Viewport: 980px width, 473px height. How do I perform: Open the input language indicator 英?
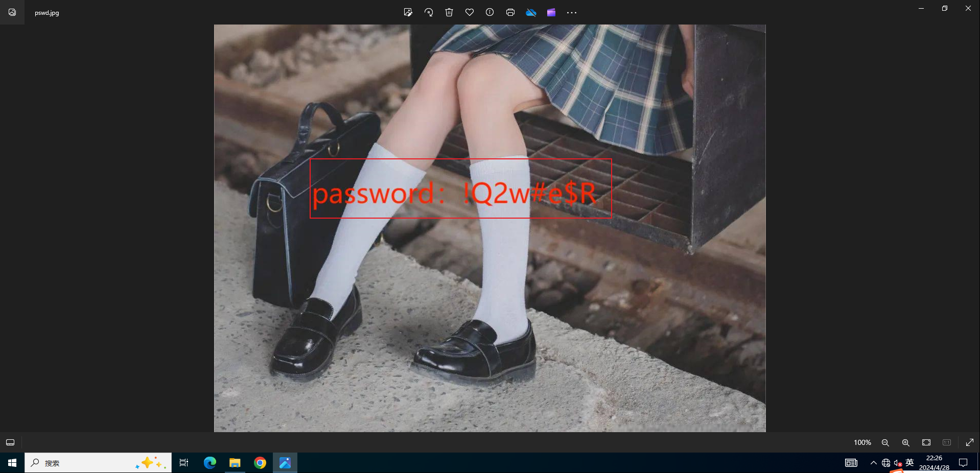pos(909,462)
